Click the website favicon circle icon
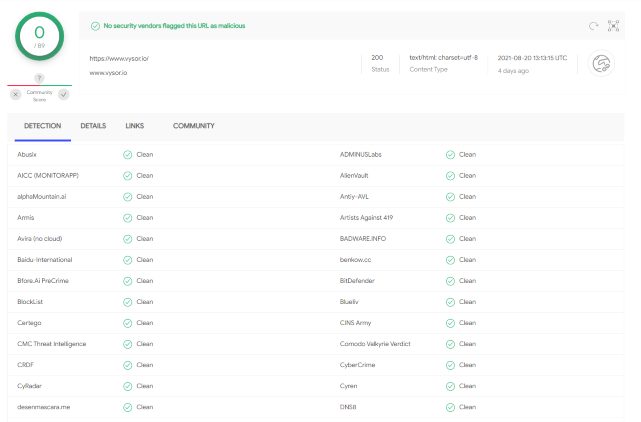641x422 pixels. 603,64
